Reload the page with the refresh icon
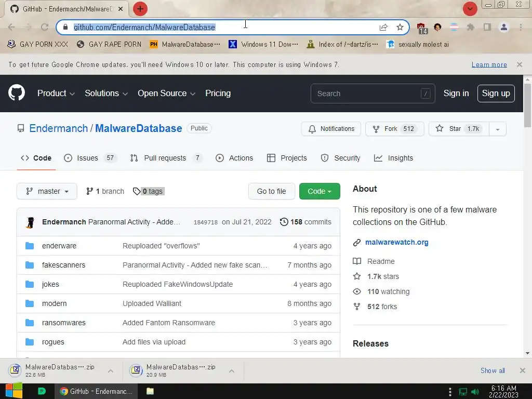Screen dimensions: 532x399 tap(45, 27)
